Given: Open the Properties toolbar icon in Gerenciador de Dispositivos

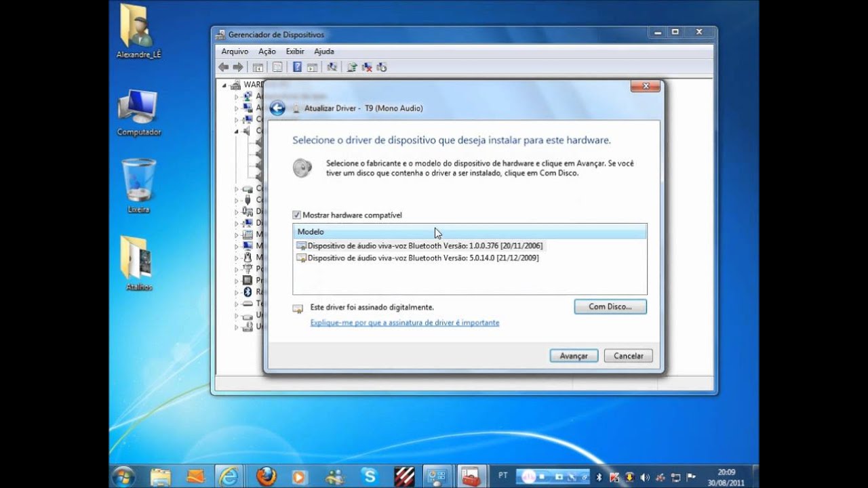Looking at the screenshot, I should pos(277,67).
